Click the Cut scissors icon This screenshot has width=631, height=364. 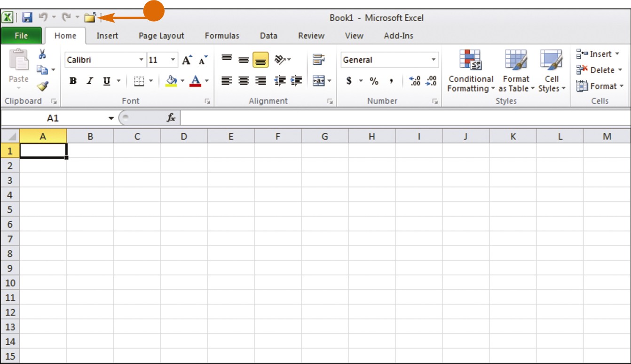point(42,54)
